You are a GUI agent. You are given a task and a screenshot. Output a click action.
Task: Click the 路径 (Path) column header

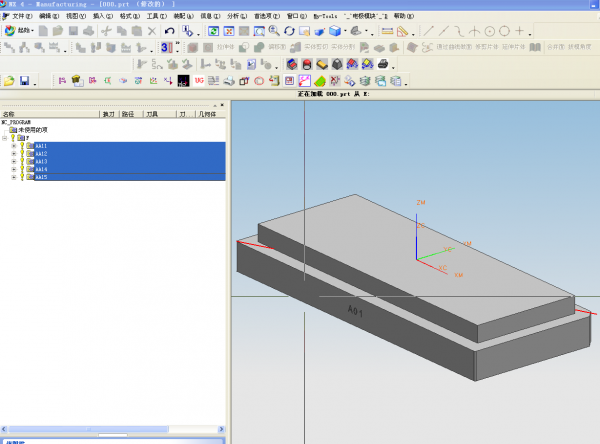tap(131, 114)
